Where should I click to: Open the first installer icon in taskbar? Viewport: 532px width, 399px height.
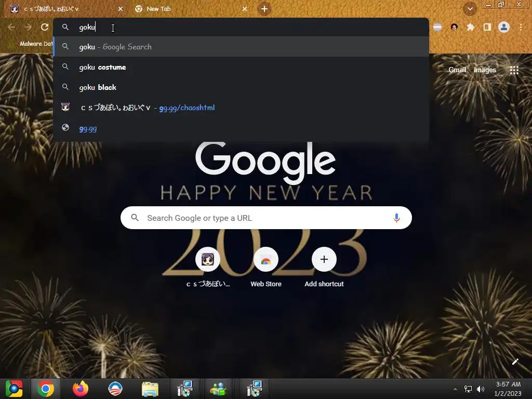(185, 389)
